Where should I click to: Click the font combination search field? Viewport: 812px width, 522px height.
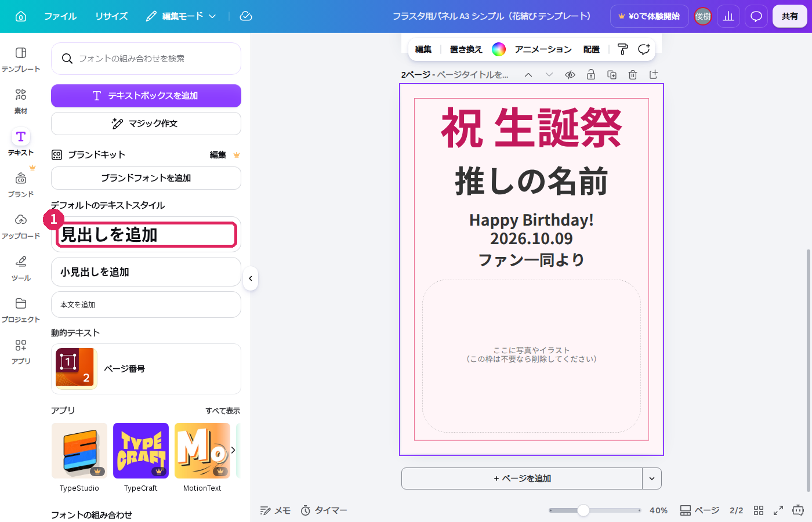click(x=146, y=59)
